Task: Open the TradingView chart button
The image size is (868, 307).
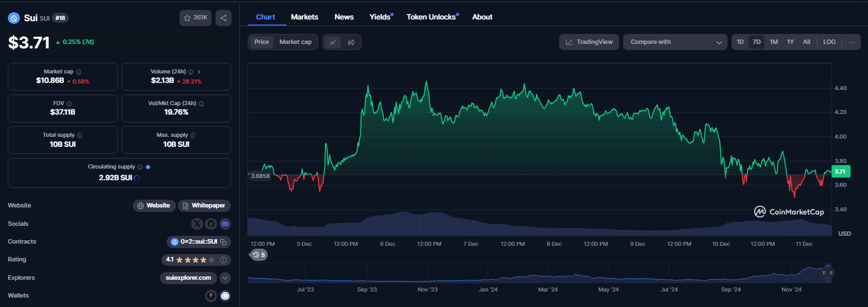Action: 589,42
